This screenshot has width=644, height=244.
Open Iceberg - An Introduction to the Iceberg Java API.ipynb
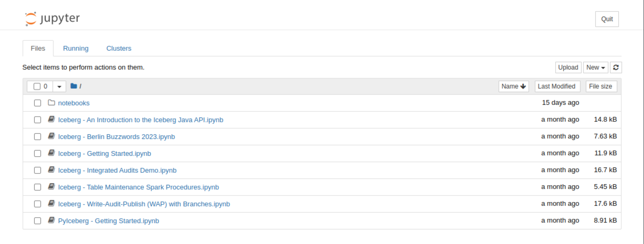[x=141, y=120]
